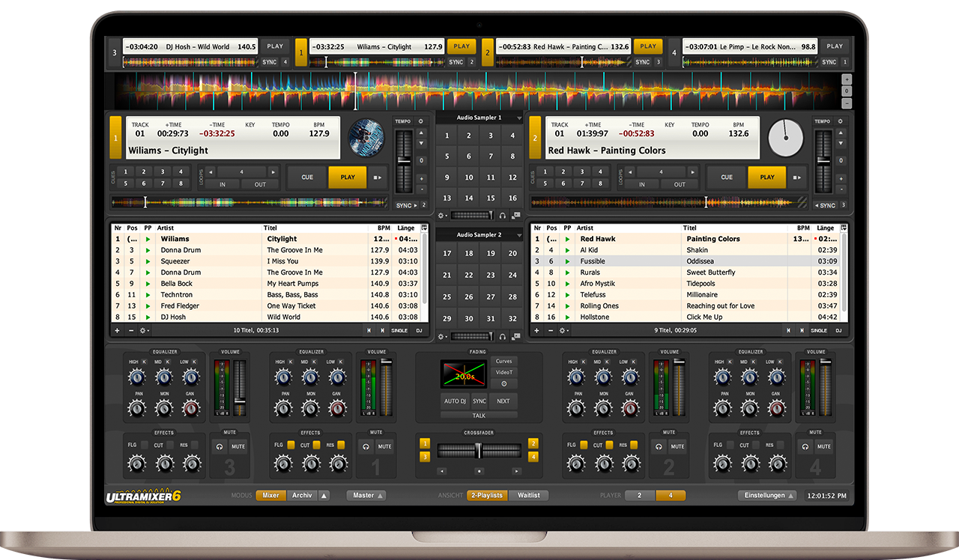Click the crossfader slider handle

point(477,450)
